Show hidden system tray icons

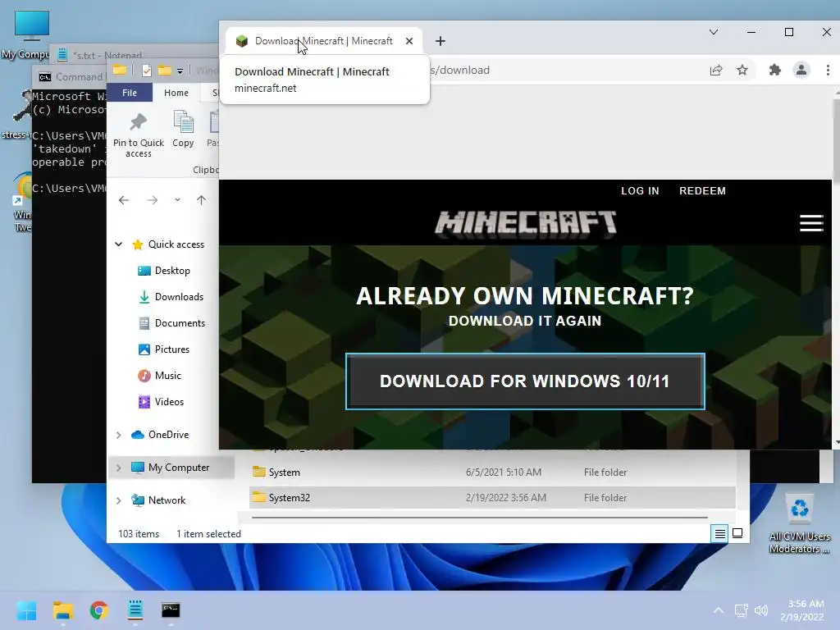coord(719,610)
